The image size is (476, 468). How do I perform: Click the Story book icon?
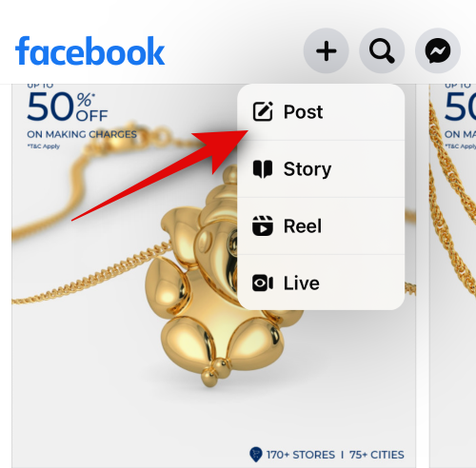pyautogui.click(x=263, y=169)
